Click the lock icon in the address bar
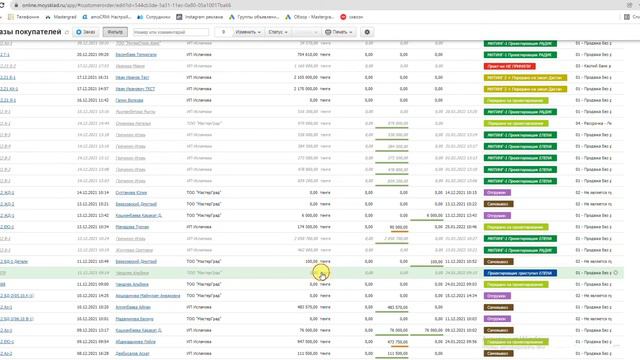640x360 pixels. tap(16, 5)
